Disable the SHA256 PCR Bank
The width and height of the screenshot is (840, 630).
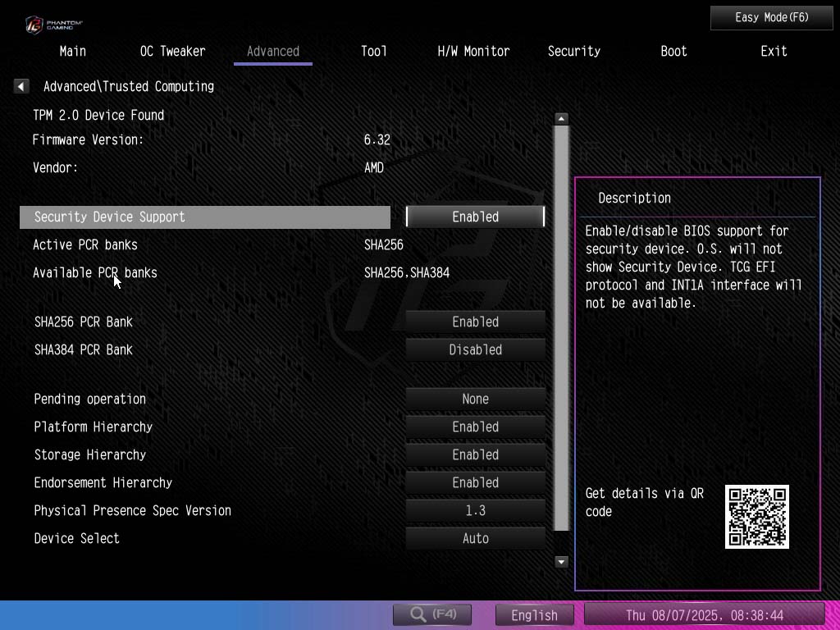click(475, 322)
